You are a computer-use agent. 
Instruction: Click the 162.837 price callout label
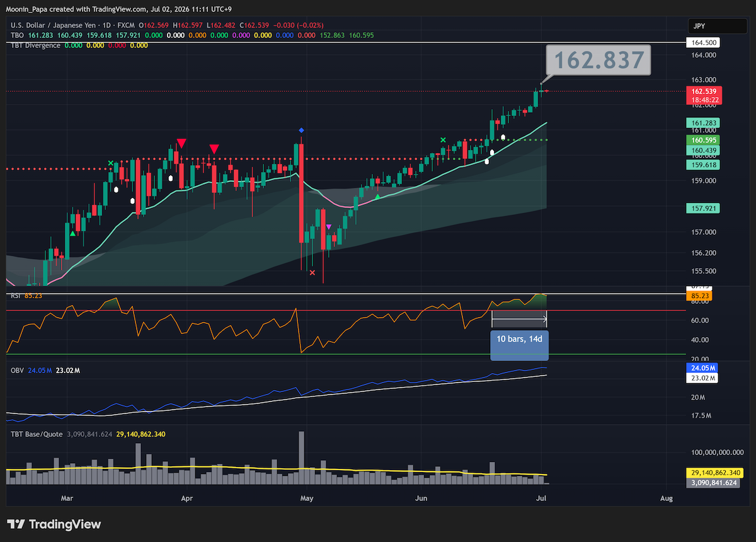click(x=599, y=60)
